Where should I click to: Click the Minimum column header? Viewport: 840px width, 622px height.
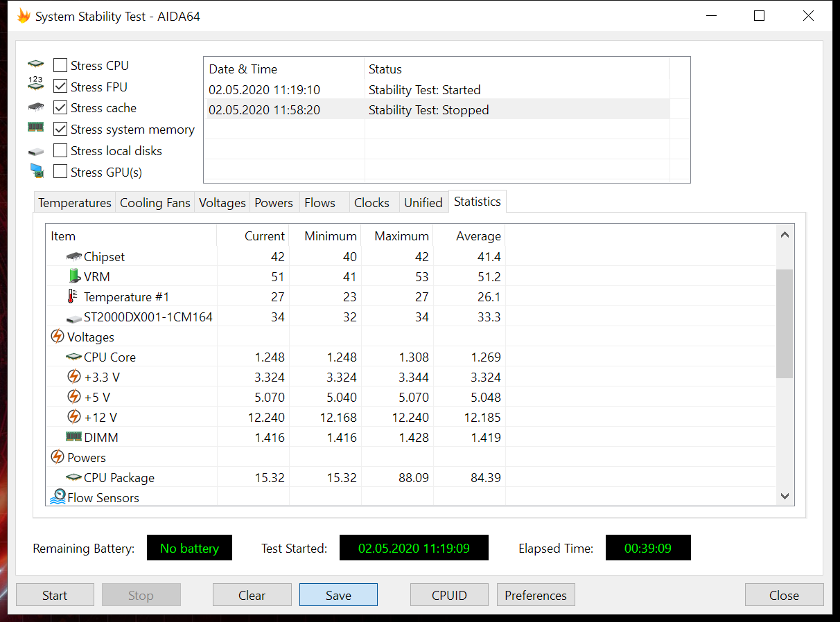click(325, 236)
